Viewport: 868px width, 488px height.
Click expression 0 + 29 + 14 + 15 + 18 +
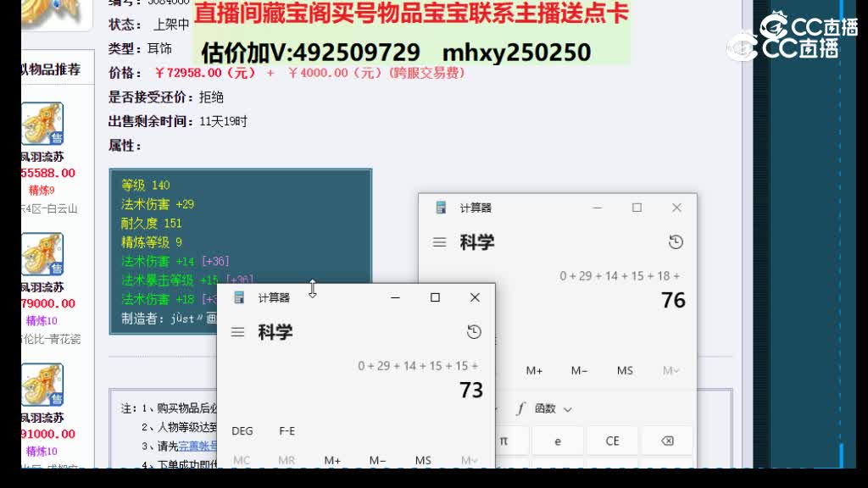[x=620, y=275]
